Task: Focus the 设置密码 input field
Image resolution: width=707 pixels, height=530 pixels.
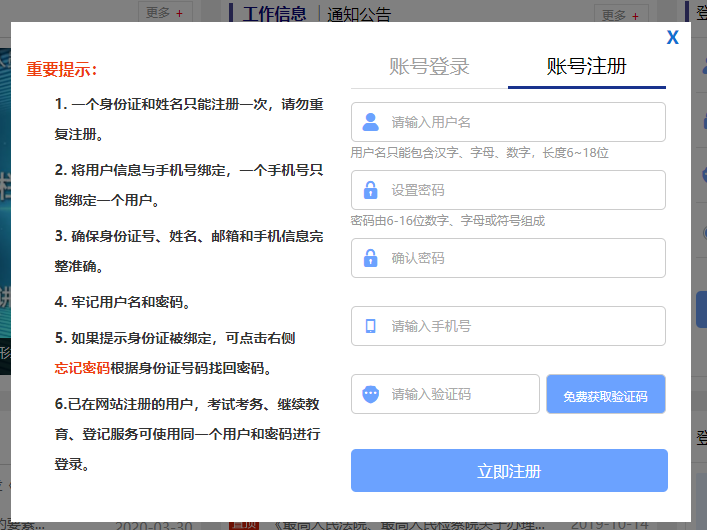Action: pos(520,190)
